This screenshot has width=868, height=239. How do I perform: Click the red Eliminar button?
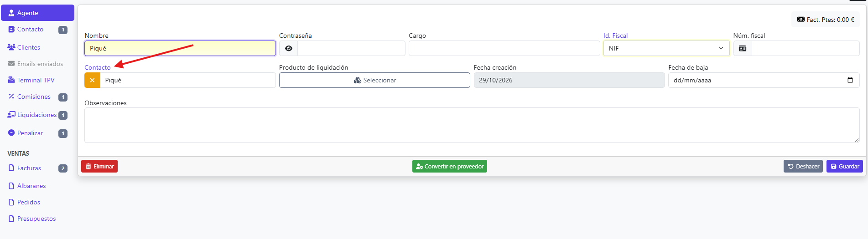coord(99,166)
